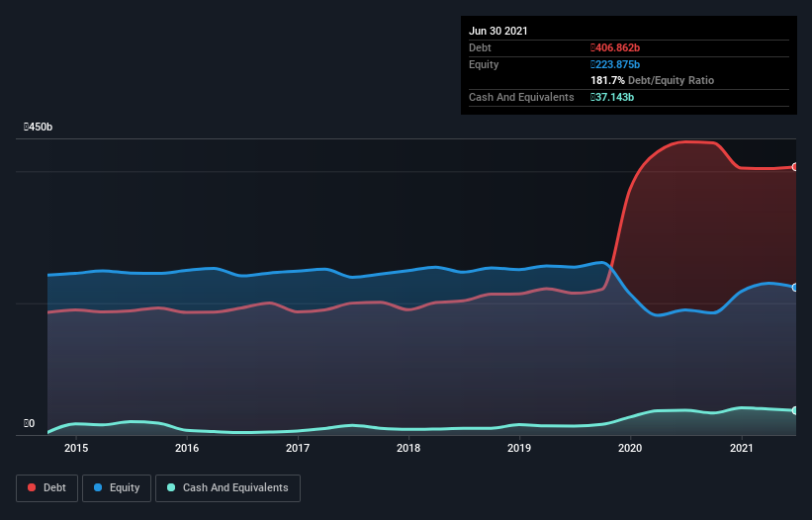812x520 pixels.
Task: Click the Jun 30 2021 tooltip date
Action: 498,31
